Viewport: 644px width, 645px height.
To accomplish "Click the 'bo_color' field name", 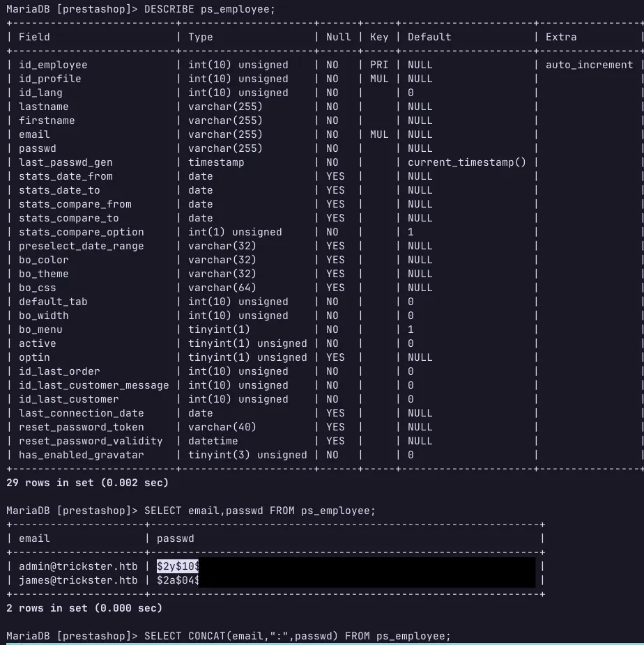I will pyautogui.click(x=44, y=260).
